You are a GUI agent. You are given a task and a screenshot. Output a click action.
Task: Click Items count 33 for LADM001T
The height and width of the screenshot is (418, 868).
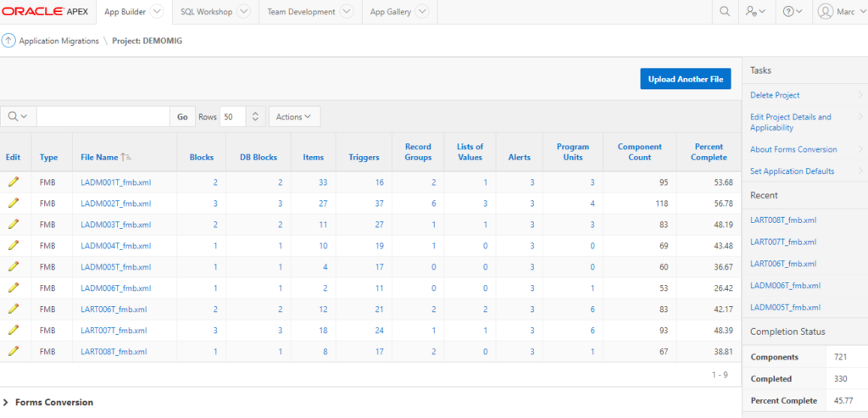coord(323,182)
